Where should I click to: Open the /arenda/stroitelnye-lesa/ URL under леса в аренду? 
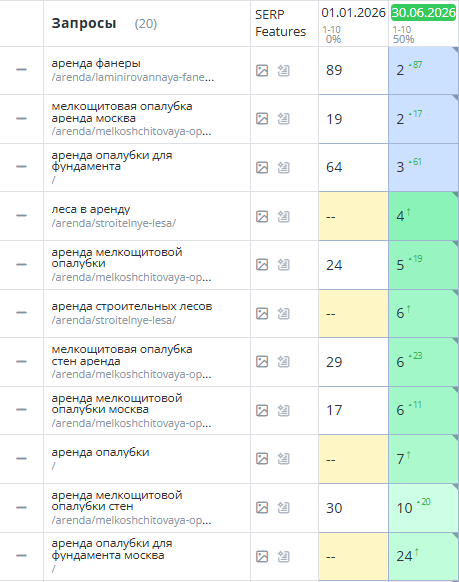point(114,223)
